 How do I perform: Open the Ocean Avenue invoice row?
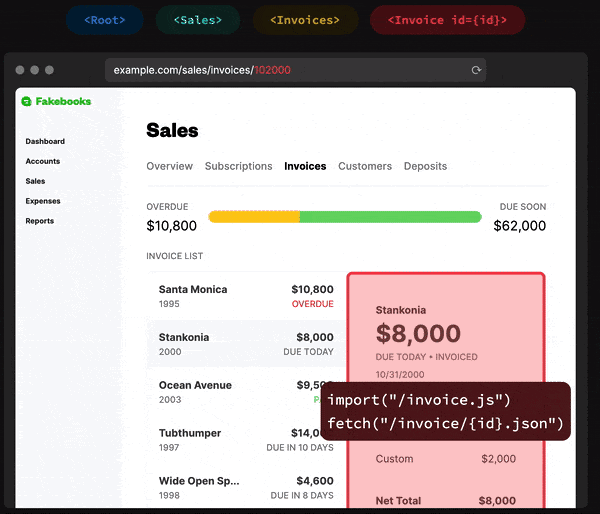246,392
